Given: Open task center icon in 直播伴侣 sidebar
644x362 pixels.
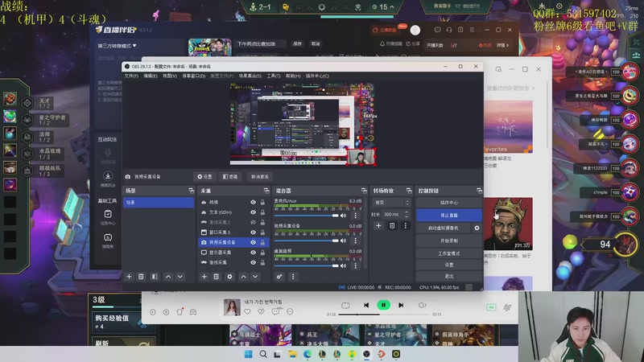Looking at the screenshot, I should point(108,214).
